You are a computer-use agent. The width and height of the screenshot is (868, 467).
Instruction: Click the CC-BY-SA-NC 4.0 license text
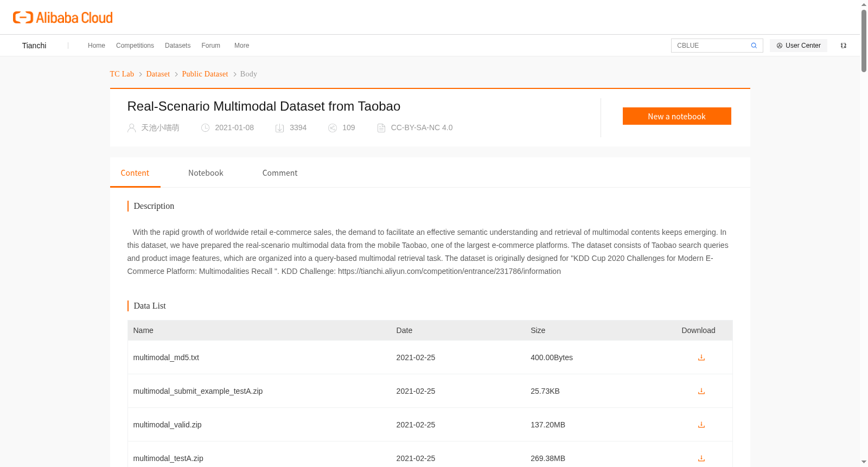[x=422, y=128]
